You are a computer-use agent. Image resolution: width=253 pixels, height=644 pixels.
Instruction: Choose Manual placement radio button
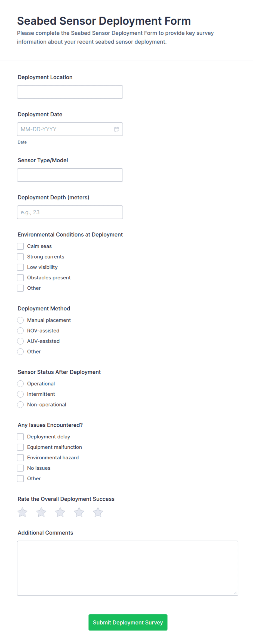[20, 320]
